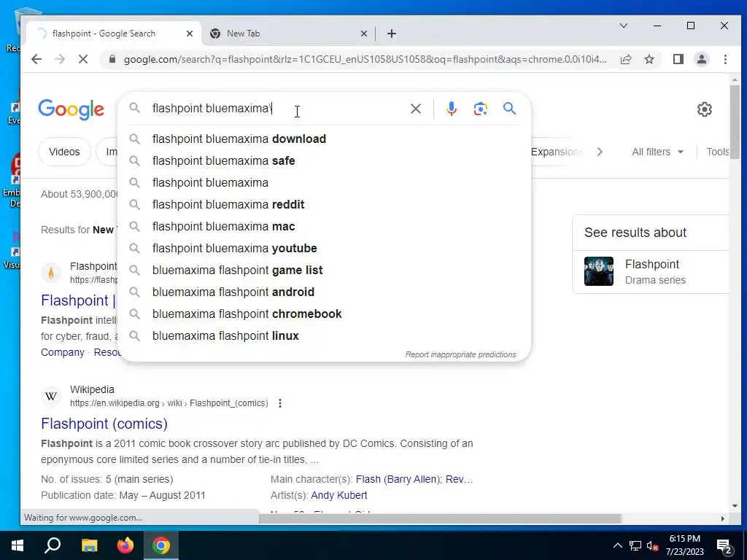Screen dimensions: 747x560
Task: Click the muted volume tray icon
Action: (x=653, y=545)
